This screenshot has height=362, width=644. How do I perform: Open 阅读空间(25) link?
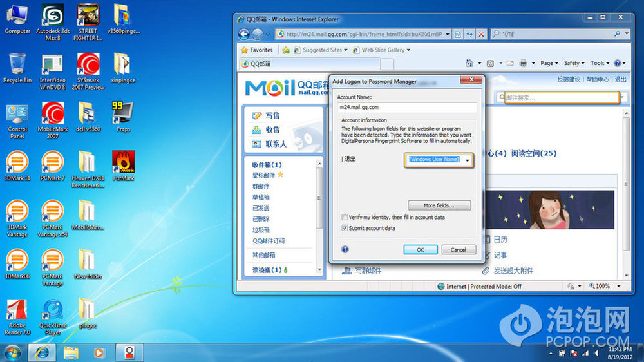coord(534,153)
